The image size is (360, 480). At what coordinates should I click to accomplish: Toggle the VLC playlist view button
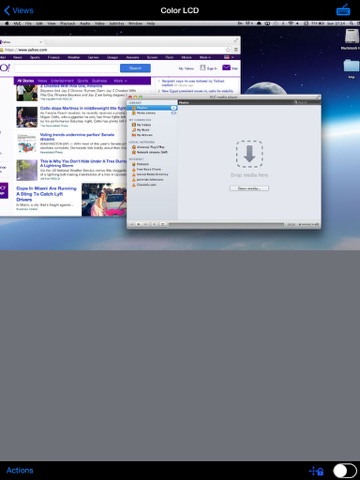click(163, 224)
